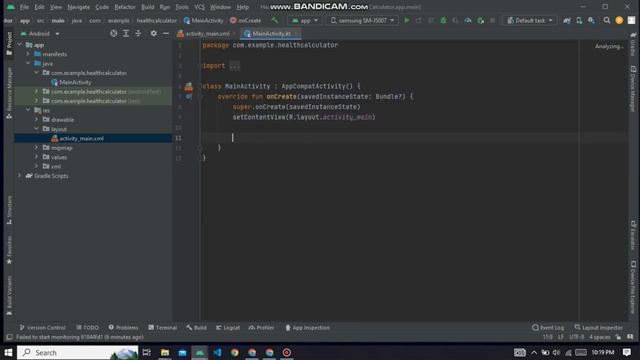Open the TODO tool window
The height and width of the screenshot is (360, 640).
(87, 328)
